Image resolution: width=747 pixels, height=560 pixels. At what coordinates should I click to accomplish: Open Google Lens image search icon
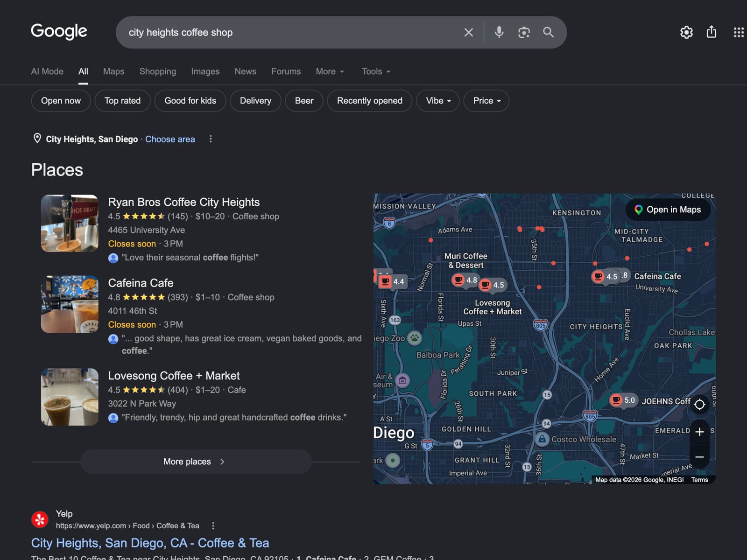click(x=524, y=32)
